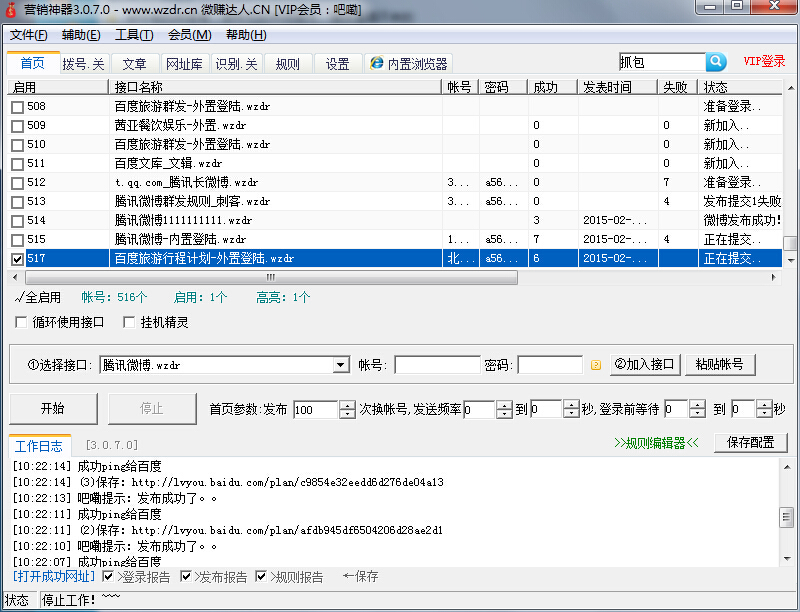Open the 首页 toolbar panel
This screenshot has height=612, width=800.
(x=32, y=62)
